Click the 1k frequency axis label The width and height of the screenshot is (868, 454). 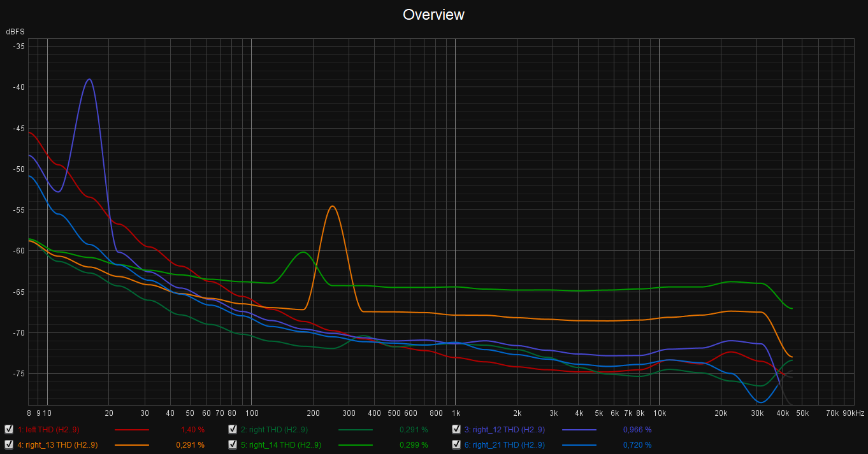455,413
